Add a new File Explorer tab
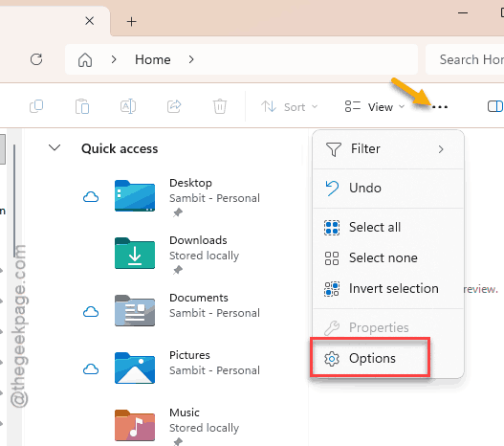Viewport: 504px width, 446px height. coord(131,22)
